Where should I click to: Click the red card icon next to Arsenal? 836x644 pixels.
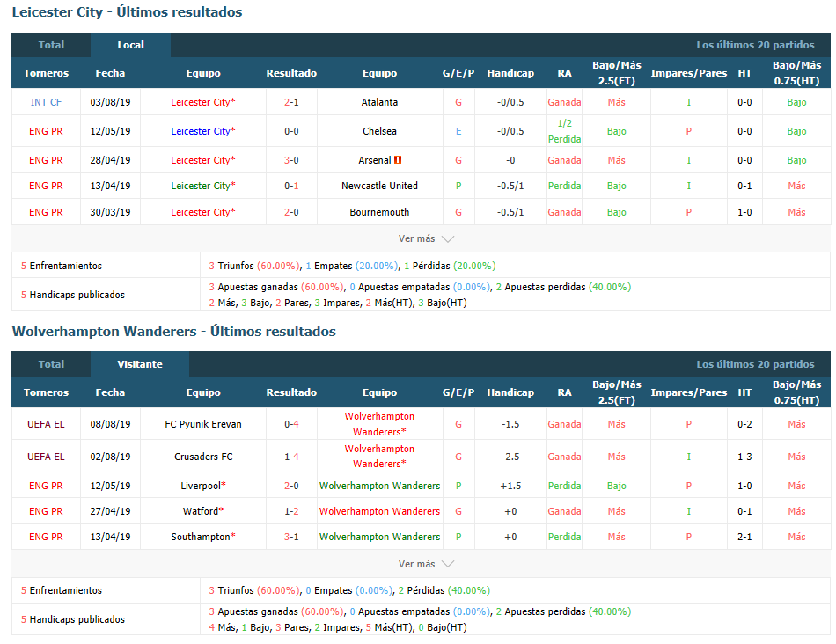pos(397,160)
